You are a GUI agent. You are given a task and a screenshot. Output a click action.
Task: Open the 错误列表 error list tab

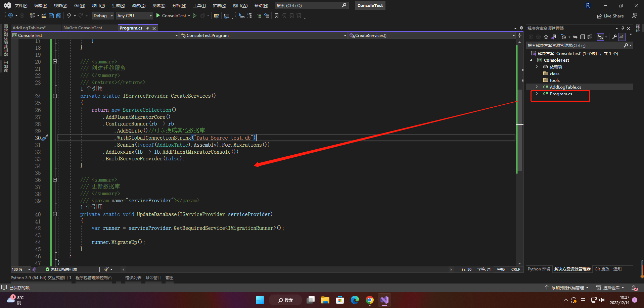[133, 278]
